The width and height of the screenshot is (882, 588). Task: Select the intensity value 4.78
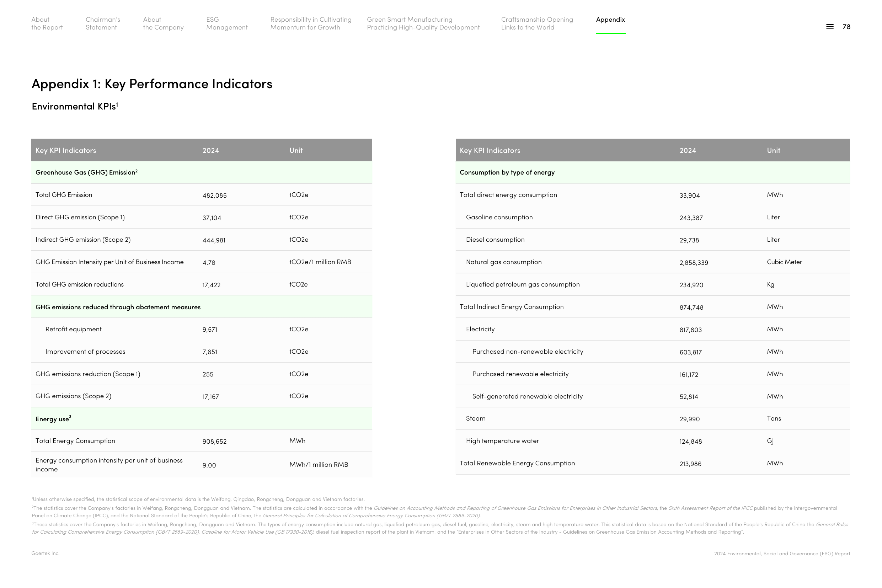209,262
